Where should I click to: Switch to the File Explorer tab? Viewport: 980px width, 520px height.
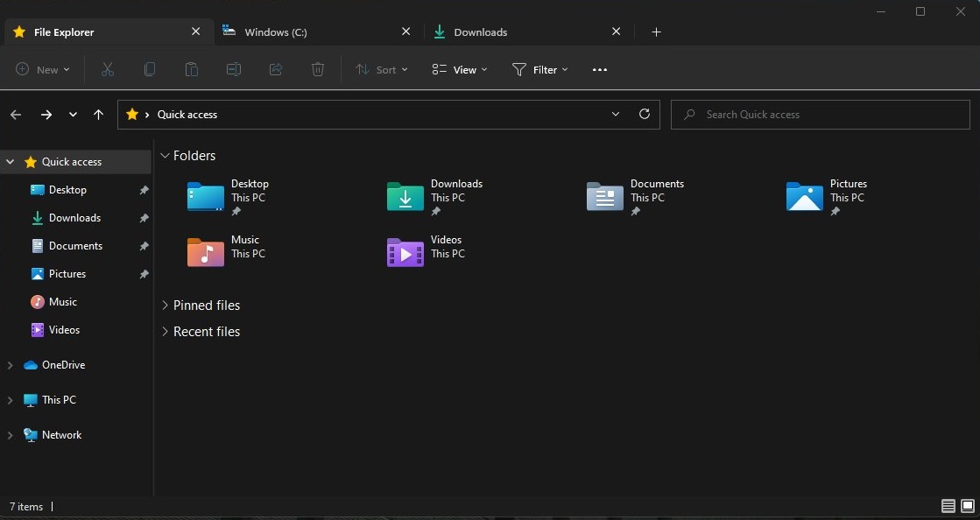click(x=109, y=32)
